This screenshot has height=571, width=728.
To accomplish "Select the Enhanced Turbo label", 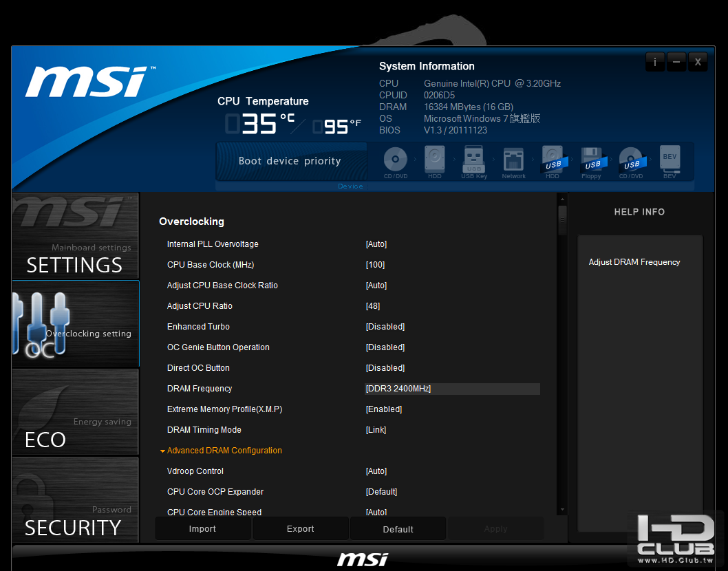I will pos(198,327).
